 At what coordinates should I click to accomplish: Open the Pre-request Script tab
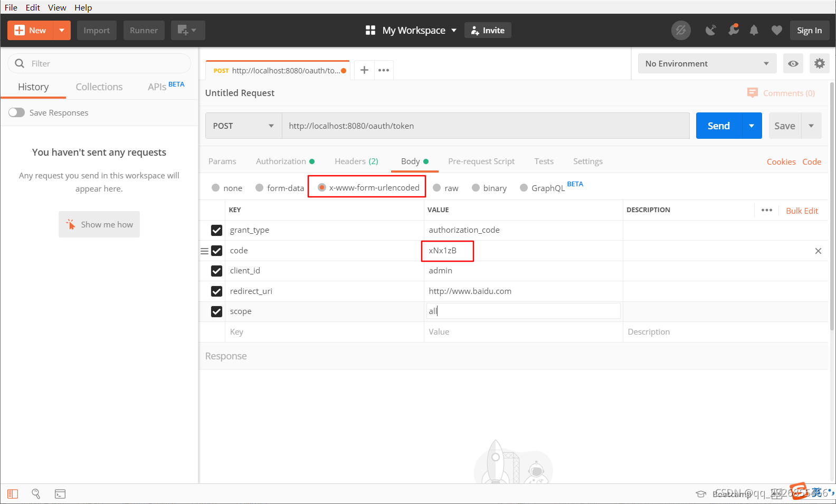click(481, 161)
